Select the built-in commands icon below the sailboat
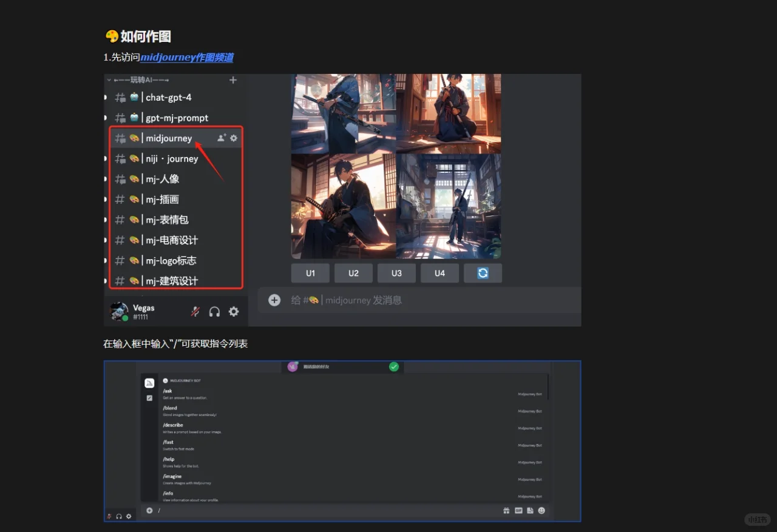Screen dimensions: 777x532 [x=149, y=398]
